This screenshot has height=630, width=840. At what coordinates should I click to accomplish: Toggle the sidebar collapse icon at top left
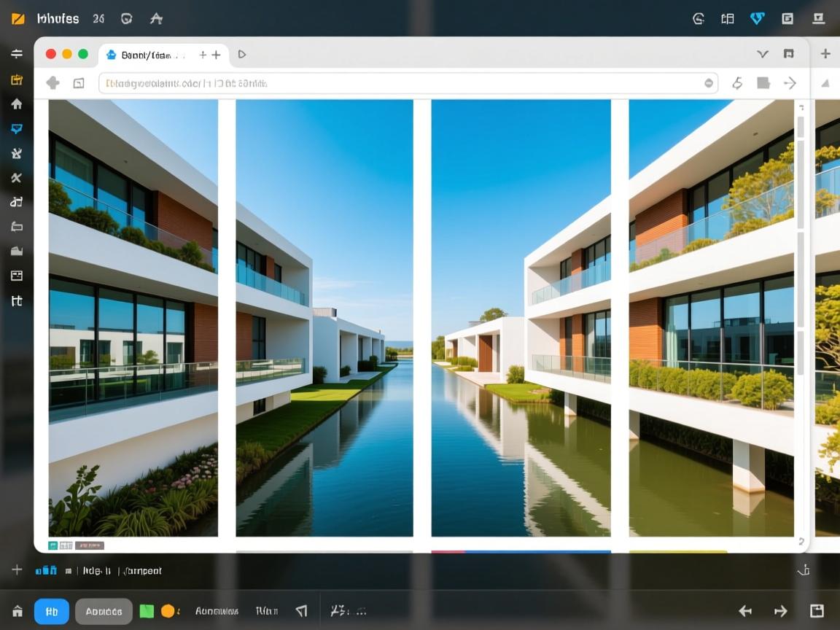tap(16, 54)
